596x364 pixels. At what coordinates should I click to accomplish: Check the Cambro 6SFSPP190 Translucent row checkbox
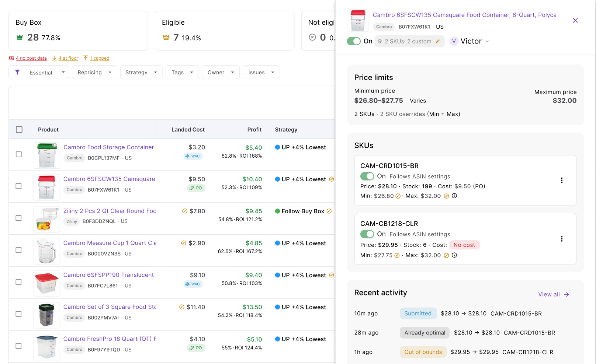click(18, 282)
